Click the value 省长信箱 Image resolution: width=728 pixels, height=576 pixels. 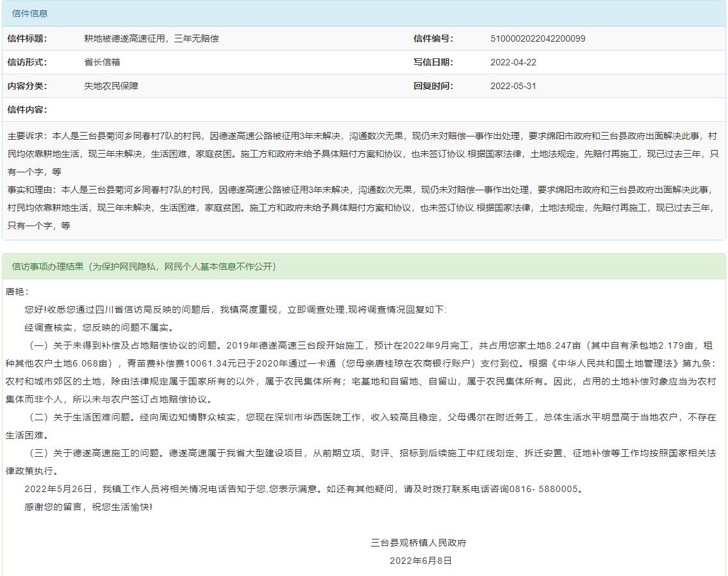pos(102,62)
